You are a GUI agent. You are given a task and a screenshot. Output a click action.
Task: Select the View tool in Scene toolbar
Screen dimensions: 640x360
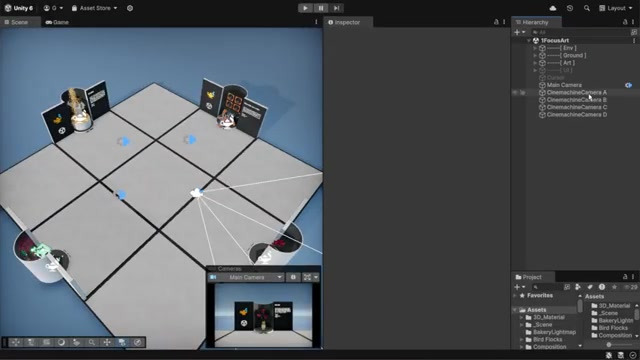[16, 342]
